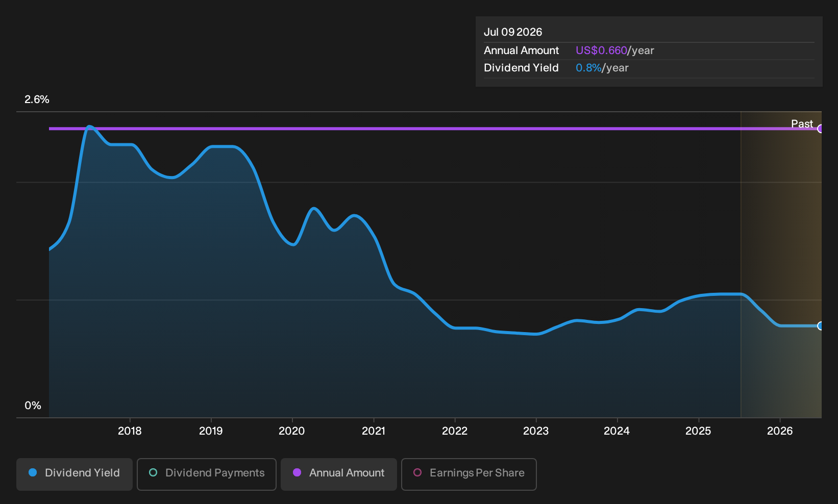Click the 0% y-axis label

(x=33, y=406)
